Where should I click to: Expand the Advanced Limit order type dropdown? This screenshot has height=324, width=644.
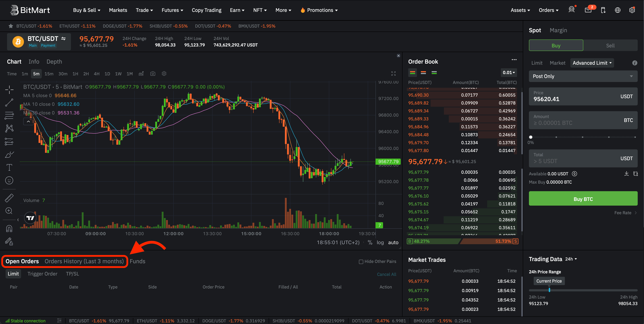tap(592, 63)
